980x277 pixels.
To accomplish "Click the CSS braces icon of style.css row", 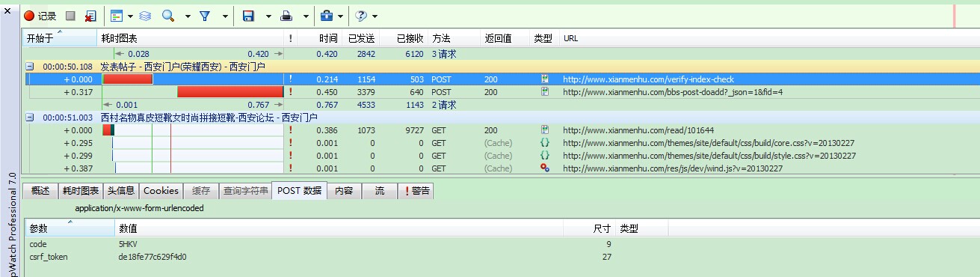I will pos(545,155).
